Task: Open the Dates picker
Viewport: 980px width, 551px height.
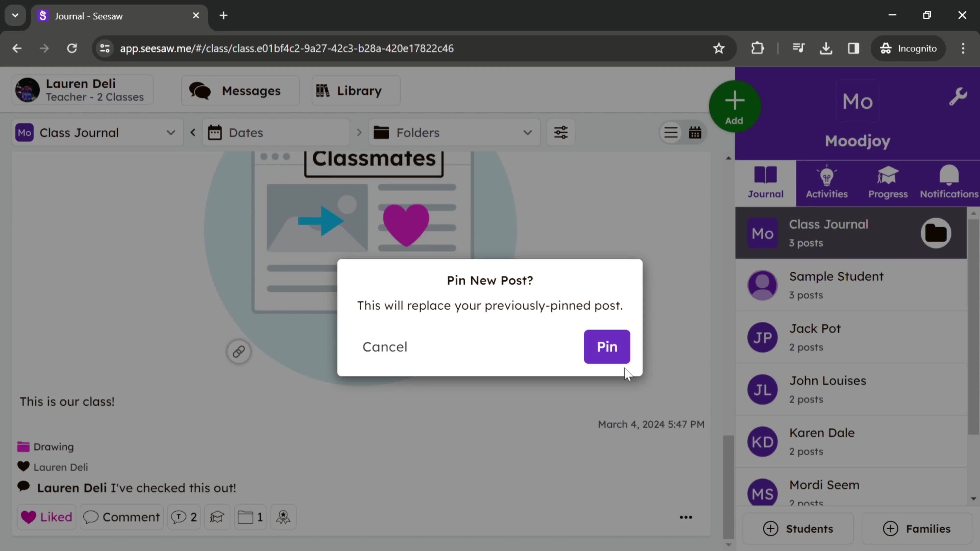Action: pyautogui.click(x=276, y=132)
